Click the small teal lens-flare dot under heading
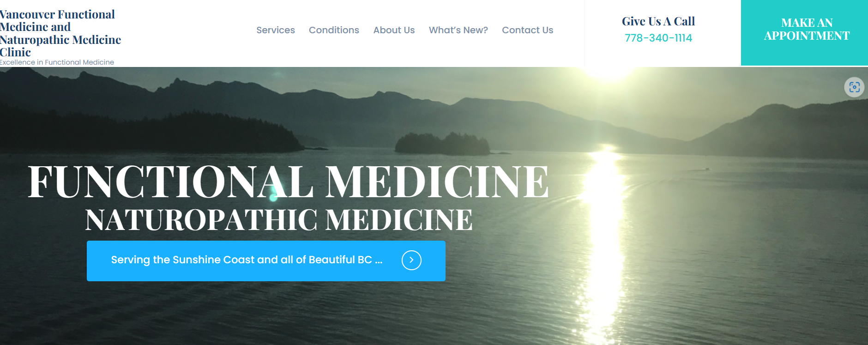The image size is (868, 345). pos(273,198)
